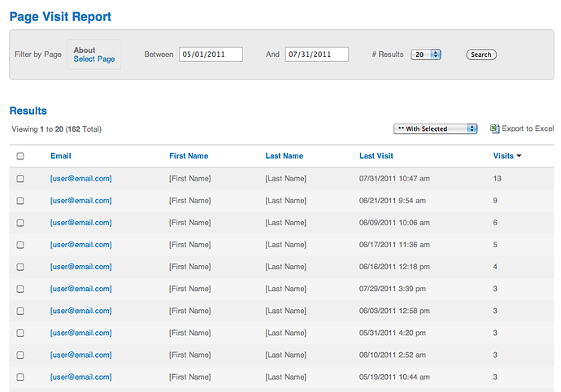Open user email in 05/31/2011 4:20 pm row
Image resolution: width=561 pixels, height=392 pixels.
point(80,333)
